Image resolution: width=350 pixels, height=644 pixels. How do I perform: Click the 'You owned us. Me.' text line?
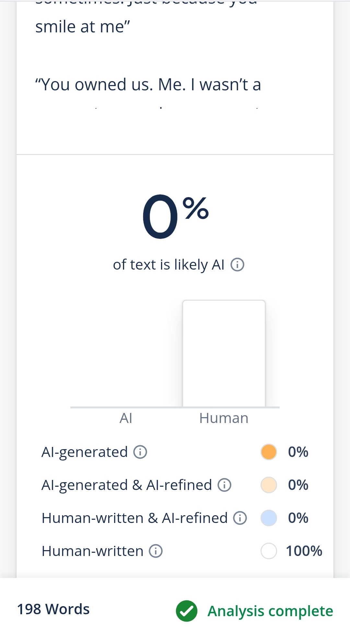tap(148, 85)
